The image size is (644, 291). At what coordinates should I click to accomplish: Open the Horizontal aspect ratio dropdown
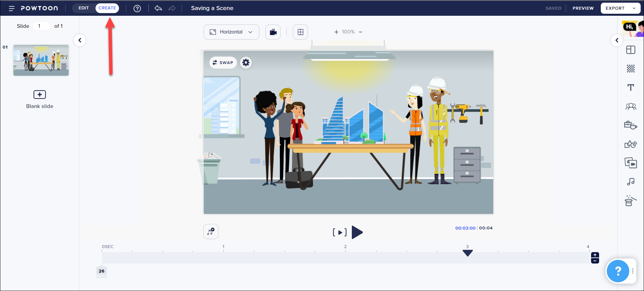(232, 32)
